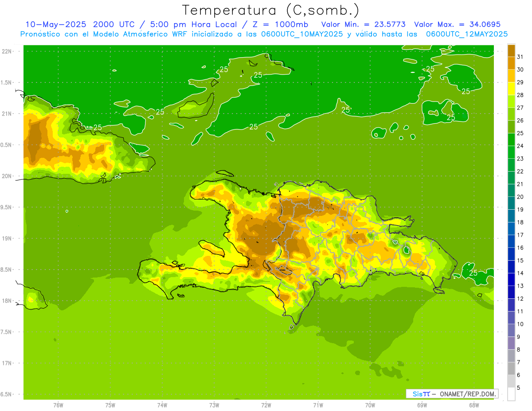
Task: Click the legend value 26
Action: click(520, 121)
